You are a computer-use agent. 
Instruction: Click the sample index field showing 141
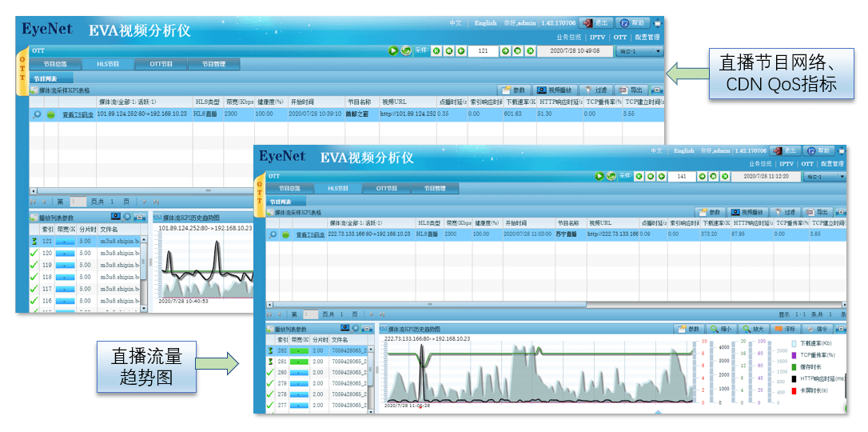click(682, 176)
